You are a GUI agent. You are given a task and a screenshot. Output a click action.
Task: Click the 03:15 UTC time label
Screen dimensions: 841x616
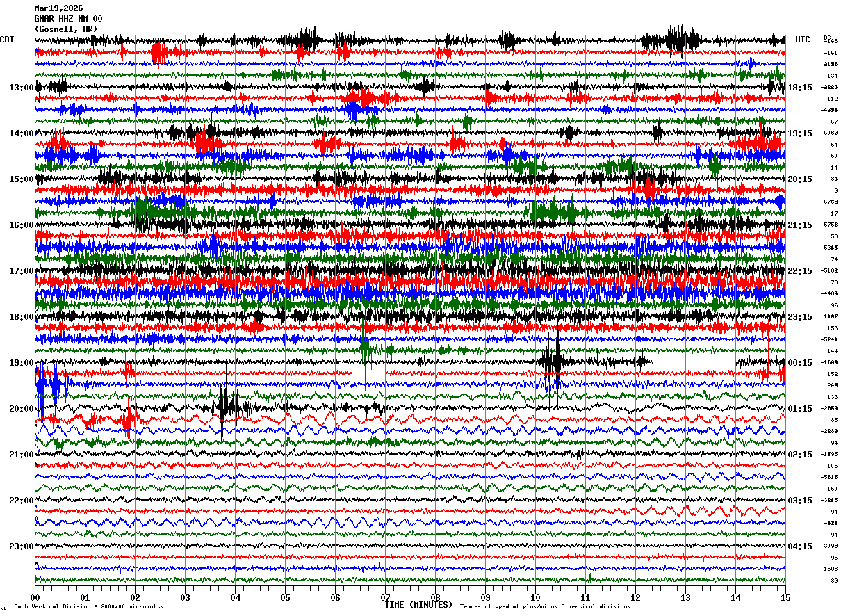pos(800,501)
